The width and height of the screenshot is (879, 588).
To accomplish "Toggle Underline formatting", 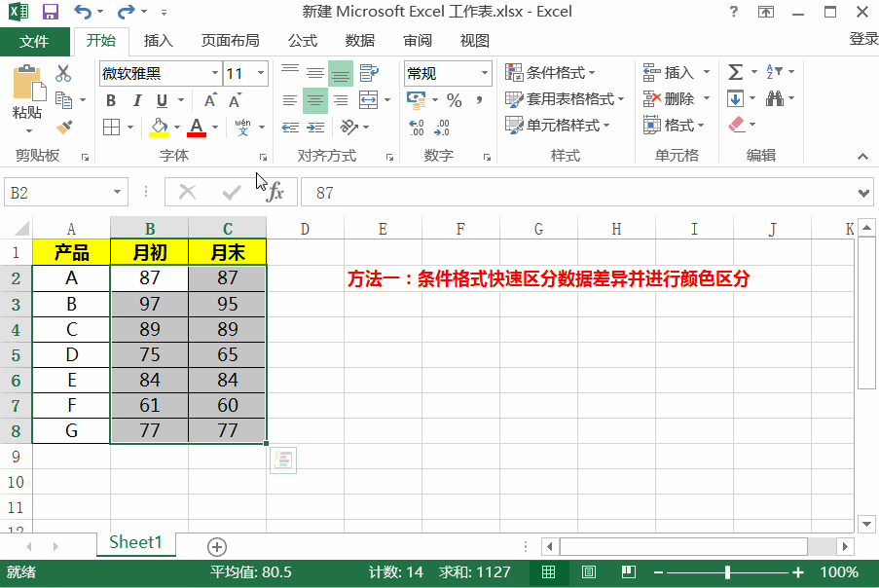I will 162,100.
